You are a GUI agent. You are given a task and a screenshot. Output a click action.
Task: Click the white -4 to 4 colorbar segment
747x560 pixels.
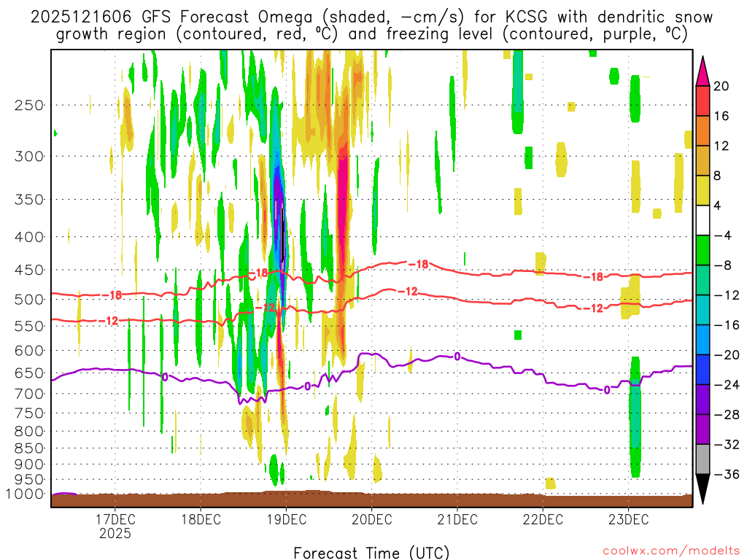tap(703, 220)
